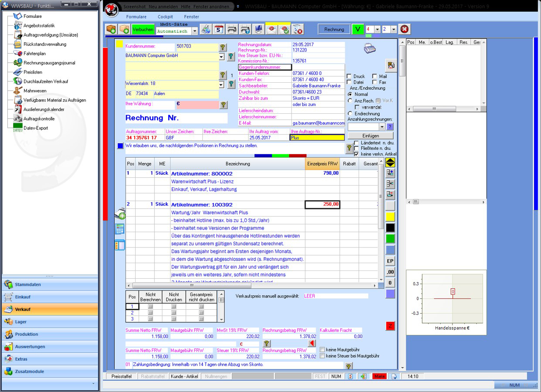Expand the Anzahlungsrechnungen combo box
The image size is (541, 392).
point(382,127)
